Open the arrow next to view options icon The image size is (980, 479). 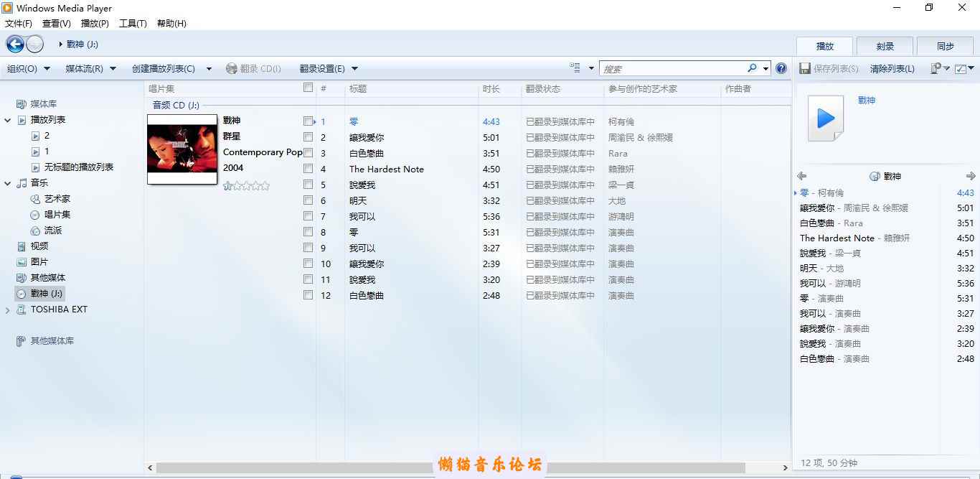pyautogui.click(x=591, y=69)
